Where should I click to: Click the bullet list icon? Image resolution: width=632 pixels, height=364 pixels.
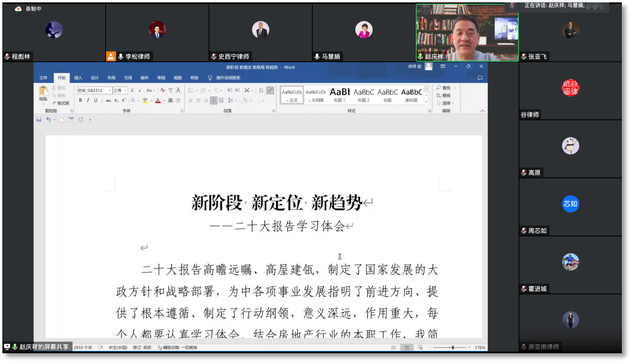190,91
